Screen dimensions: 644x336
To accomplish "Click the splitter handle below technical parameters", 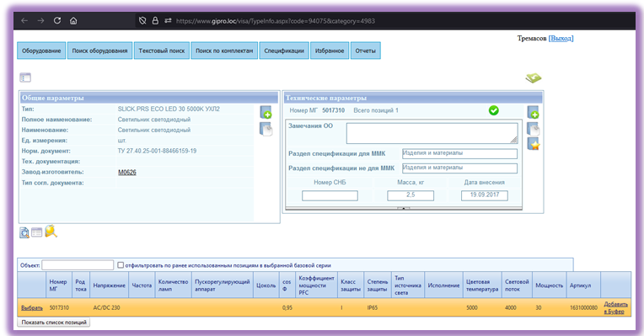I will coord(404,208).
